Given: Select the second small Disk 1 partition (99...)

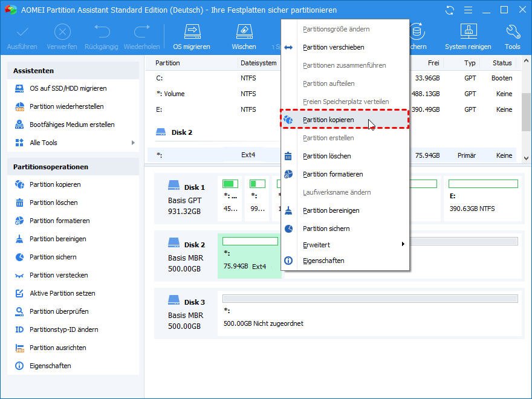Looking at the screenshot, I should point(257,199).
